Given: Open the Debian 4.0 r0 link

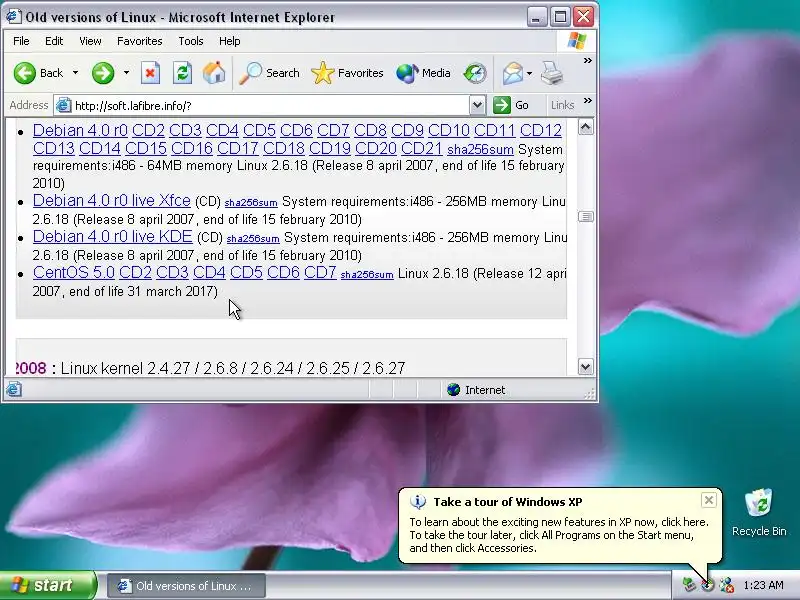Looking at the screenshot, I should tap(80, 130).
